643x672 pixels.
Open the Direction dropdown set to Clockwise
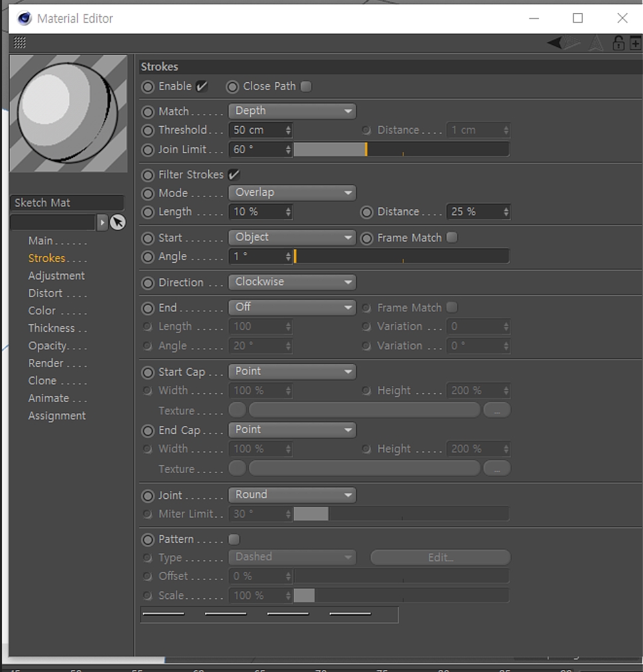pyautogui.click(x=293, y=282)
